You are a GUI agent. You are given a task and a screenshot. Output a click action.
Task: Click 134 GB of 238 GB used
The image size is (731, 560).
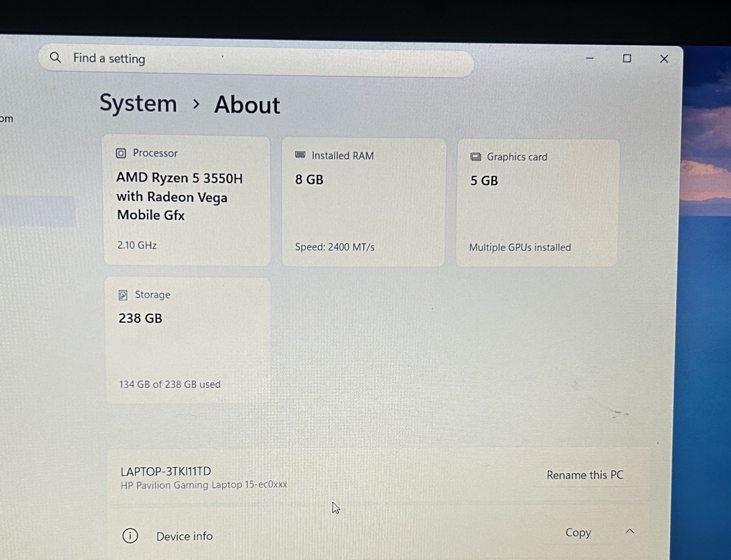point(170,385)
